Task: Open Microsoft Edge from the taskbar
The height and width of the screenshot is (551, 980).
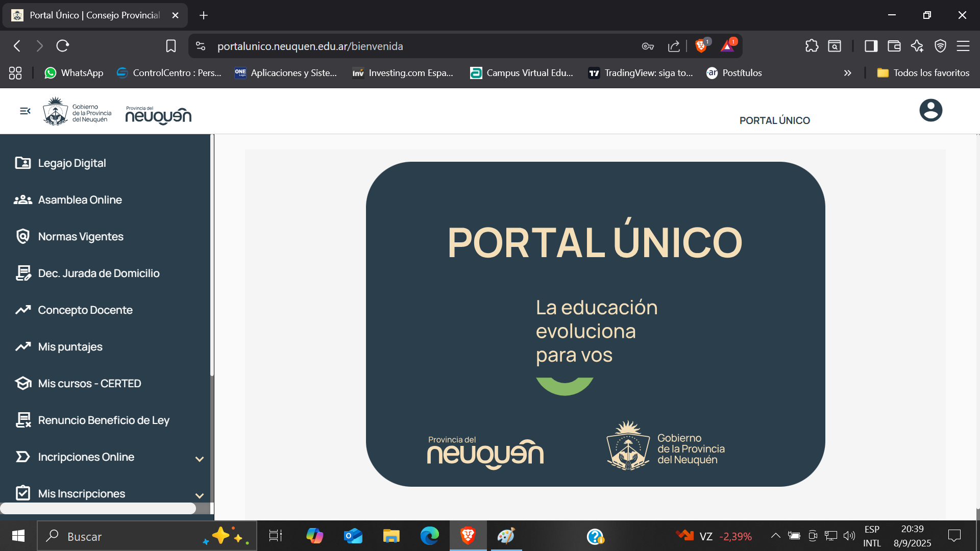Action: [429, 536]
